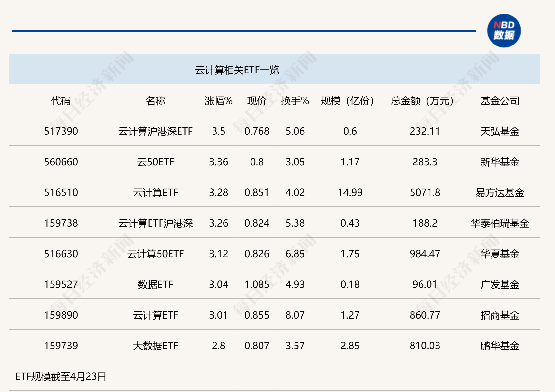Click the 2.8 gain cell
The height and width of the screenshot is (392, 555).
point(218,346)
